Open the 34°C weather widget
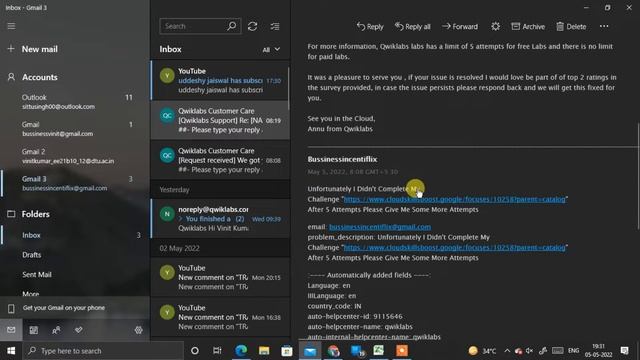Image resolution: width=640 pixels, height=360 pixels. (x=482, y=351)
